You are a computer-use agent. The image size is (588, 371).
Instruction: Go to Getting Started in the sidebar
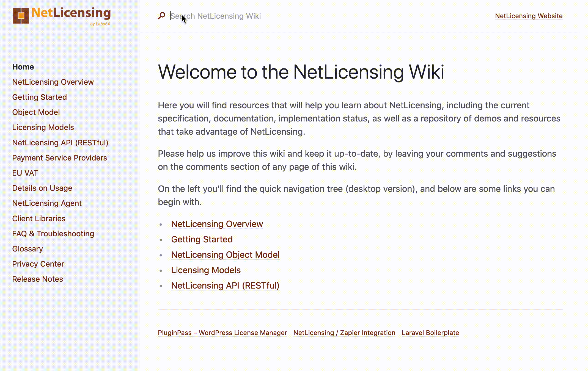point(40,97)
